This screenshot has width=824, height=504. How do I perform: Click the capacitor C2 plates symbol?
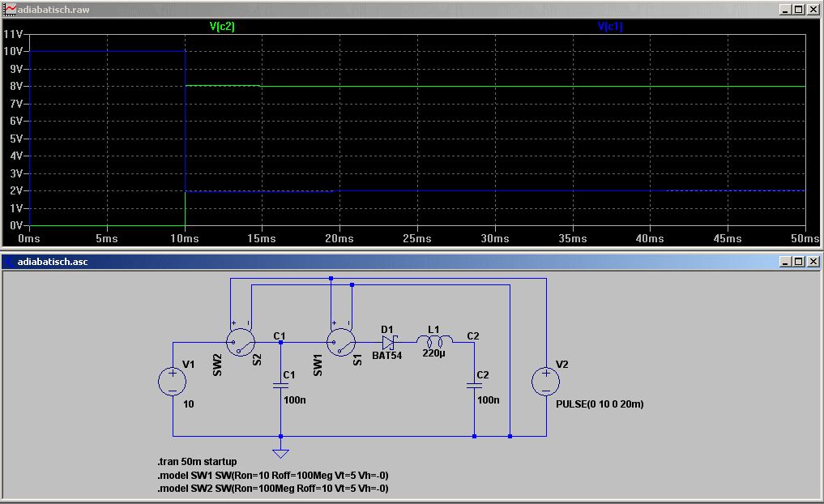point(474,387)
